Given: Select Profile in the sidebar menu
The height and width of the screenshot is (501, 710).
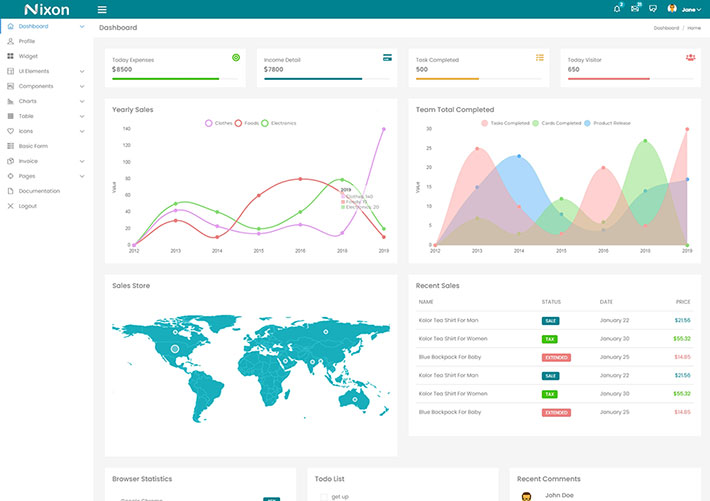Looking at the screenshot, I should 26,41.
